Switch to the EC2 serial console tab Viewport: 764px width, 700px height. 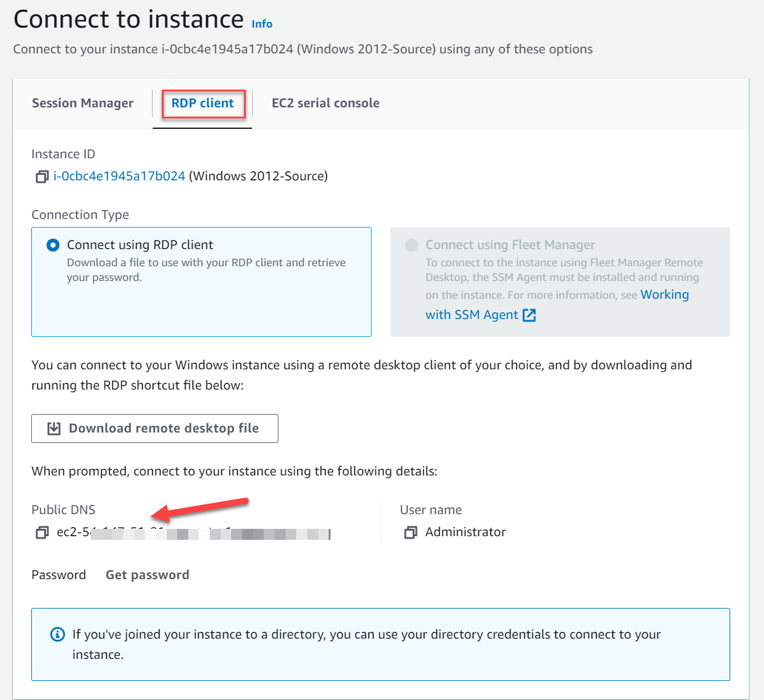coord(326,103)
